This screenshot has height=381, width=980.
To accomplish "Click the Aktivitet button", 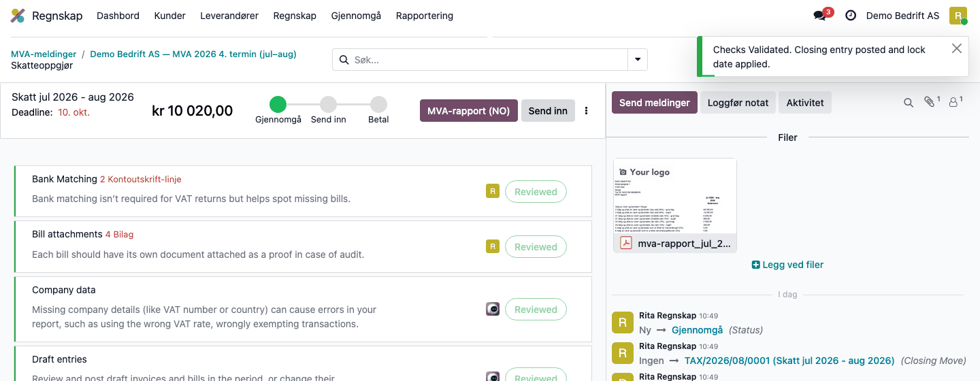I will coord(805,103).
